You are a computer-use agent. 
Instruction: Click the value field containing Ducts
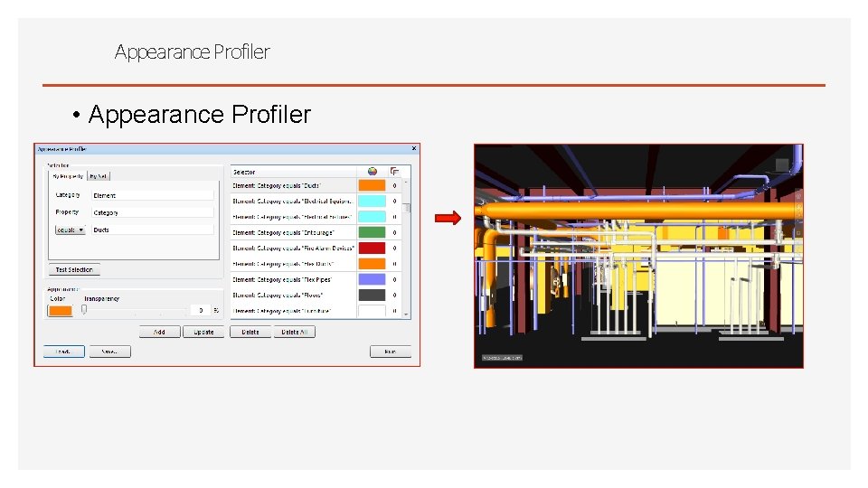(152, 230)
